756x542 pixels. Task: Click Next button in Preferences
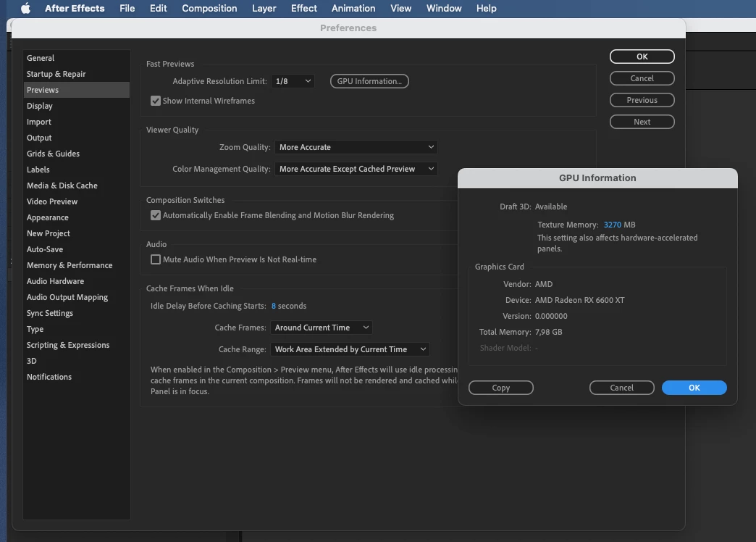pyautogui.click(x=642, y=122)
